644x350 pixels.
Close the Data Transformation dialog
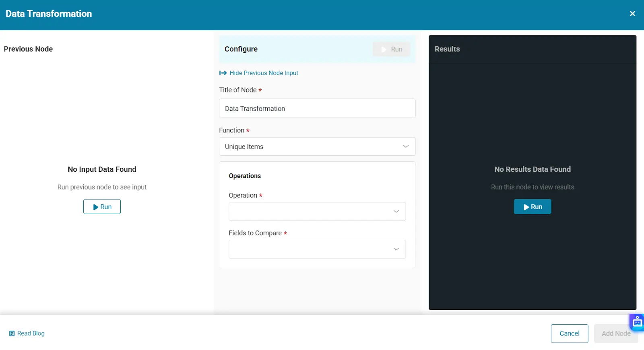632,14
